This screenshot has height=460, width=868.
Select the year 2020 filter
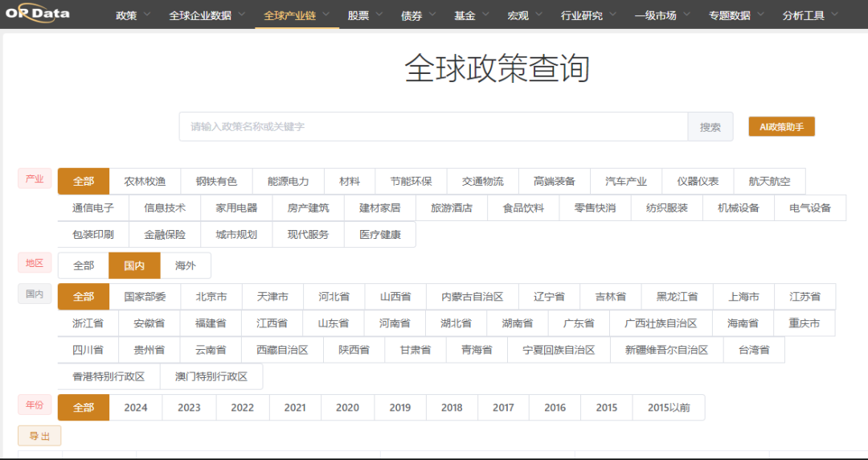tap(348, 408)
